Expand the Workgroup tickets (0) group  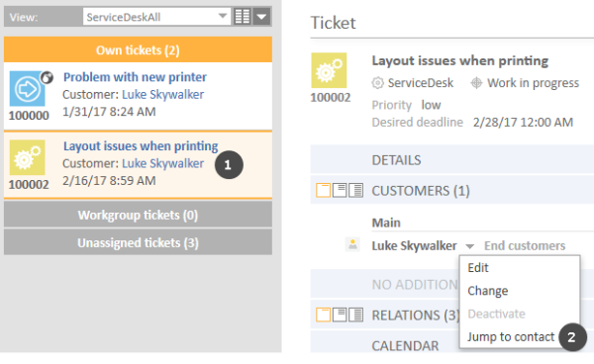coord(138,215)
